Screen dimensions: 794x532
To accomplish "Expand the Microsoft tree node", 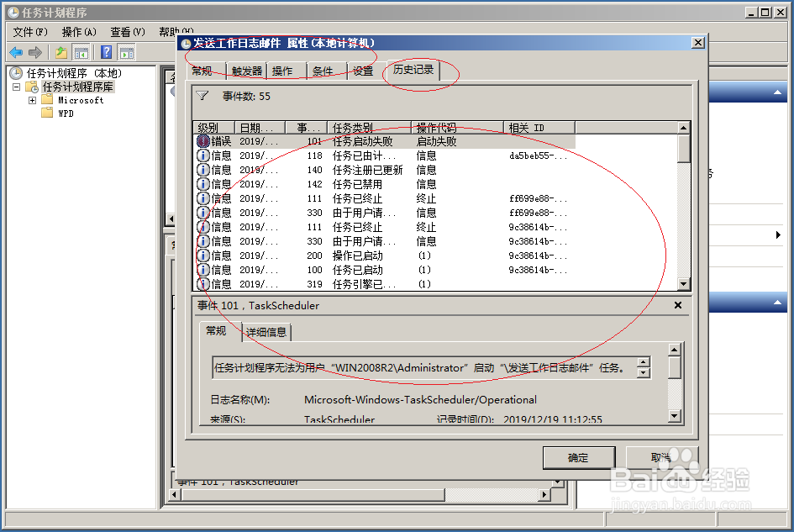I will [31, 99].
